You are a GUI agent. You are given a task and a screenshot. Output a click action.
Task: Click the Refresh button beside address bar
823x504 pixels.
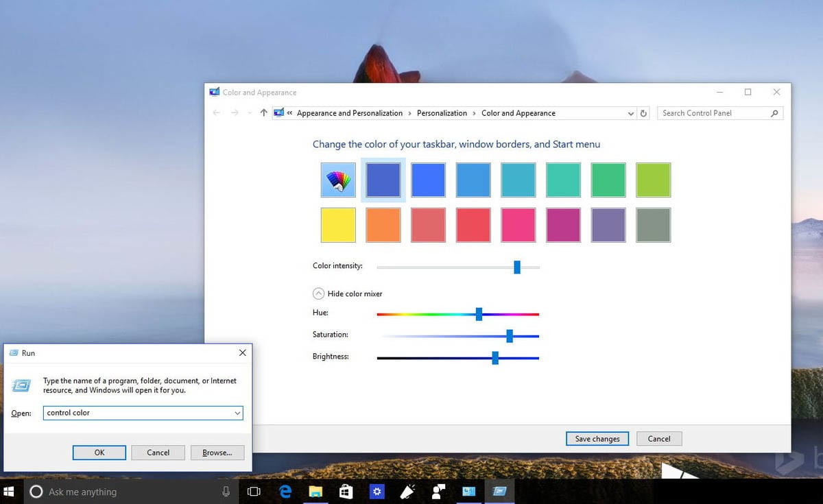643,113
